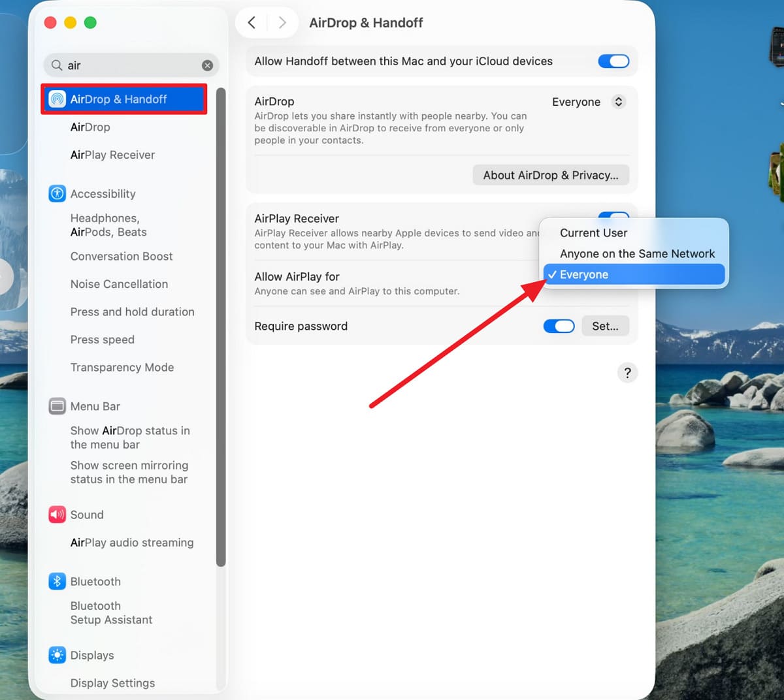Select the Displays label in sidebar
The width and height of the screenshot is (784, 700).
pyautogui.click(x=92, y=656)
